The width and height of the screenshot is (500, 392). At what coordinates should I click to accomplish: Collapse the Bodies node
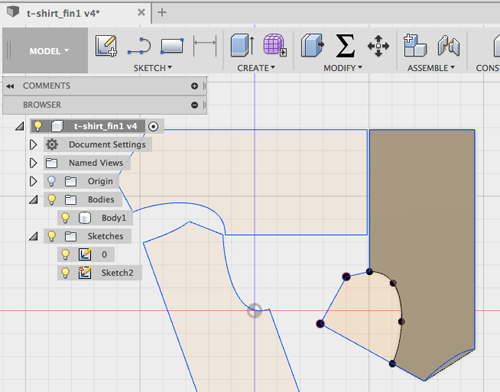pos(33,200)
